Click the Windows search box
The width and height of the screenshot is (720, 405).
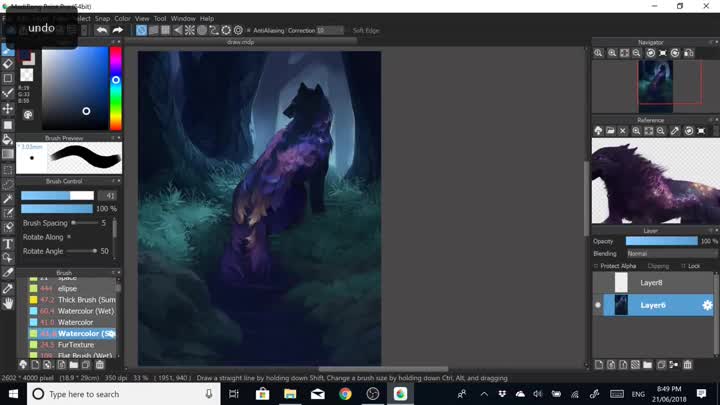tap(123, 394)
